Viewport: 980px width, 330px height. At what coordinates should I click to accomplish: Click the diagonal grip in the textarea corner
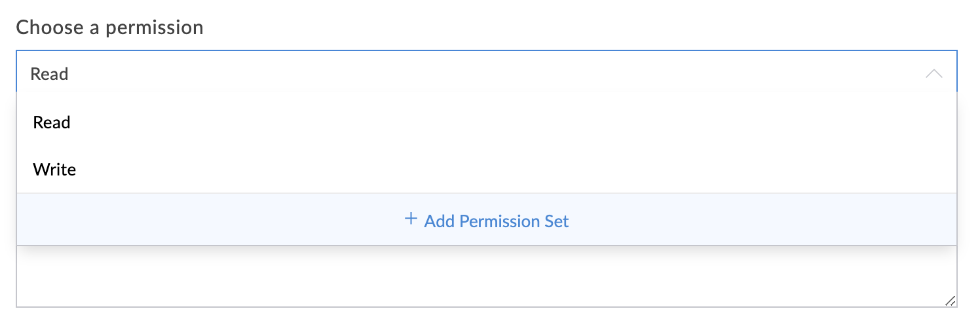950,301
